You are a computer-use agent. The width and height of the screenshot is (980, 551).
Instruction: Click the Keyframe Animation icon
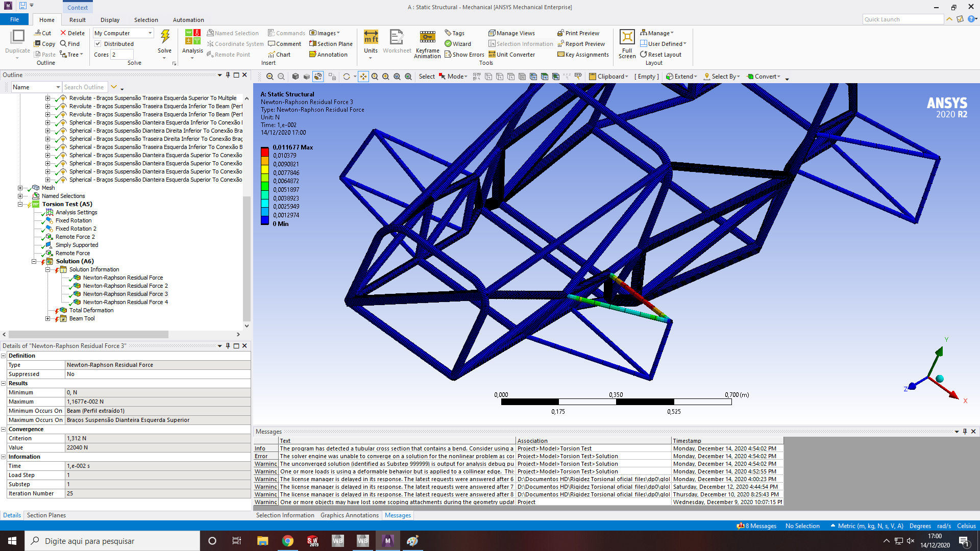coord(427,37)
